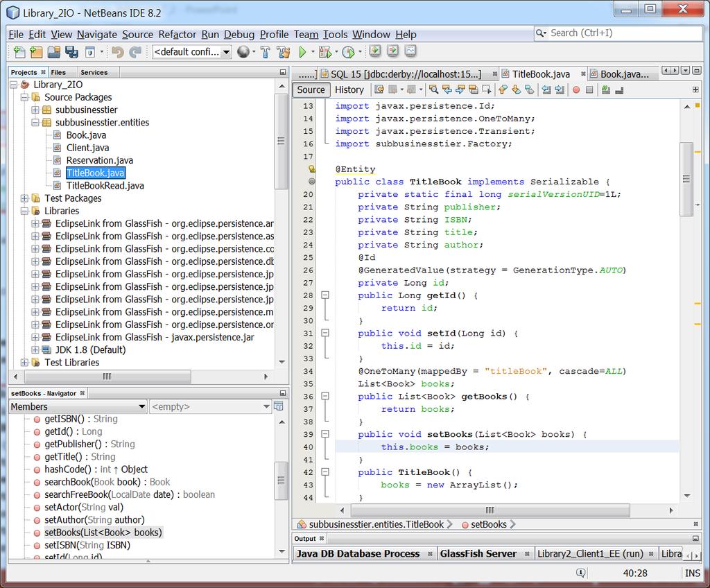Open the File menu

pyautogui.click(x=16, y=35)
